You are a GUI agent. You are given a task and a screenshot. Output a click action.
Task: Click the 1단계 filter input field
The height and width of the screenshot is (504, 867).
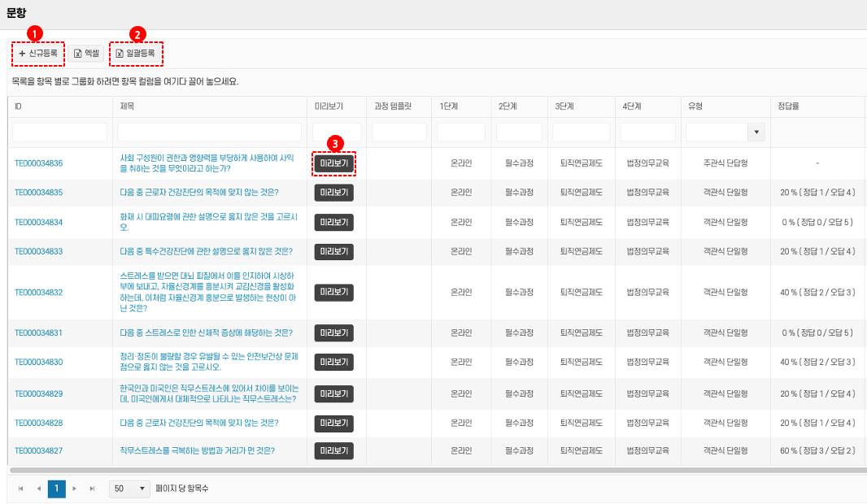460,132
